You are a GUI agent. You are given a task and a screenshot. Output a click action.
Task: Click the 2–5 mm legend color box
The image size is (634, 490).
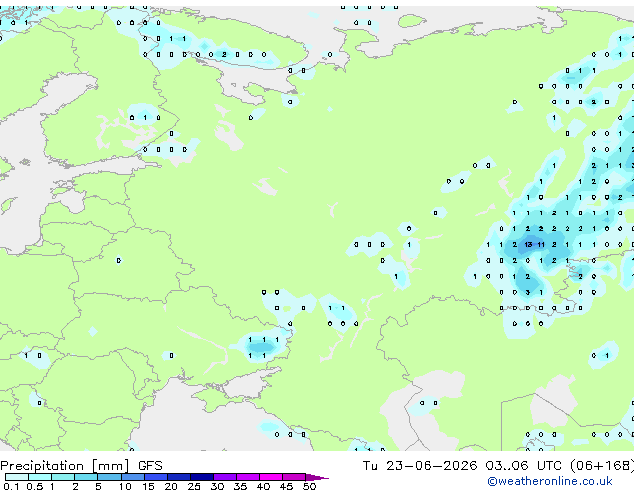[x=86, y=477]
